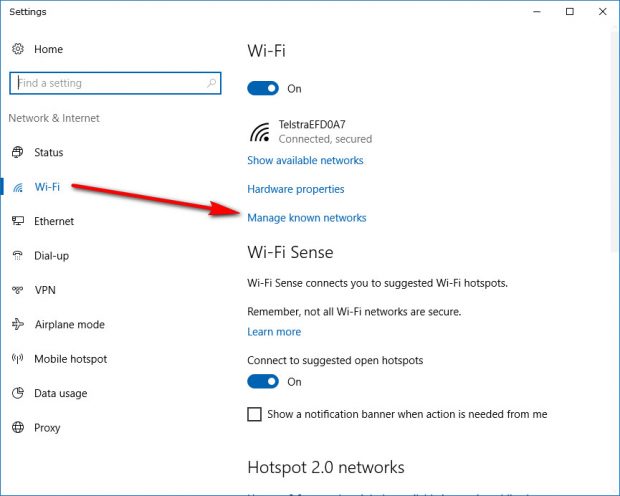Image resolution: width=620 pixels, height=496 pixels.
Task: Turn off the Wi-Fi toggle
Action: pos(263,88)
